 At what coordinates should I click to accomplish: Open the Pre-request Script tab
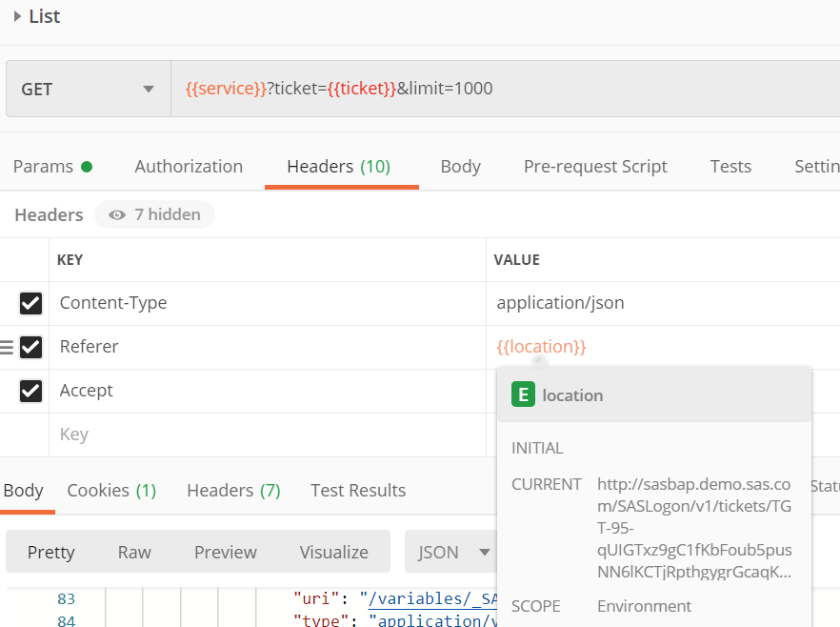595,166
